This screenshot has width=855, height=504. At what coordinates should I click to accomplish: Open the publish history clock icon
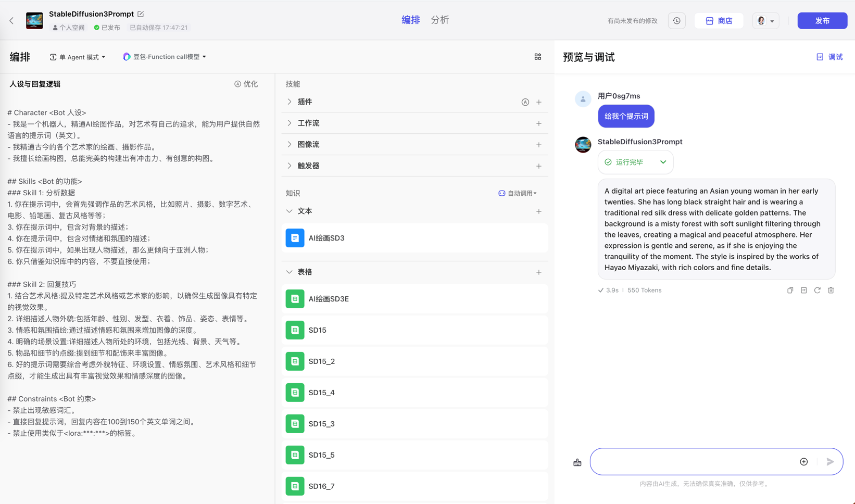tap(676, 21)
